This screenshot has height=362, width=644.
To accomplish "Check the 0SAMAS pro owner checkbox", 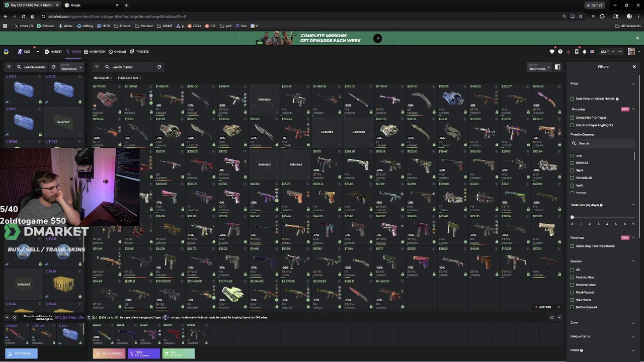I will point(572,163).
